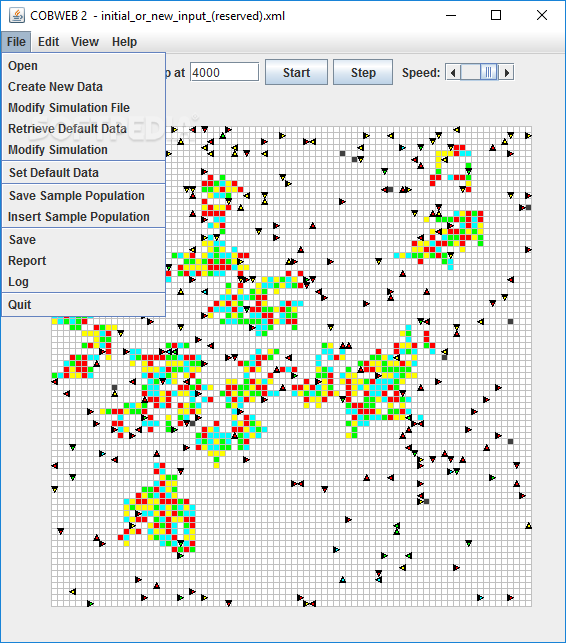566x643 pixels.
Task: Open the Help menu
Action: 124,42
